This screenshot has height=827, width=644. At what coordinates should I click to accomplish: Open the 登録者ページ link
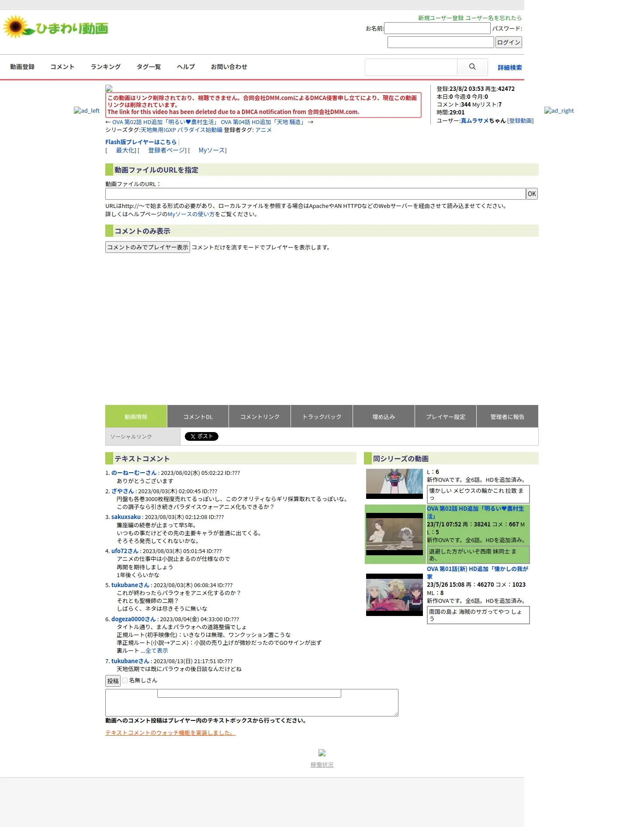[166, 150]
